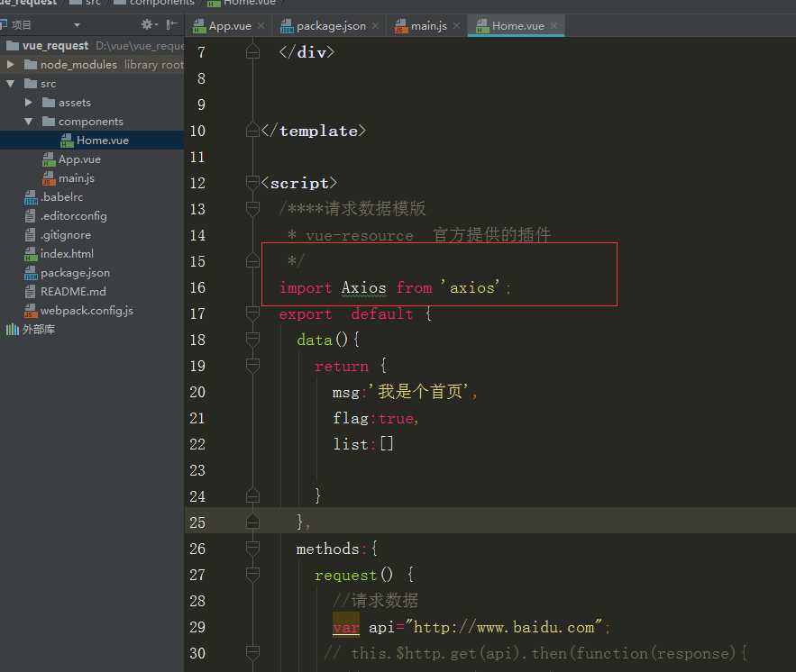Click line number 29 in the gutter
796x672 pixels.
pos(197,627)
